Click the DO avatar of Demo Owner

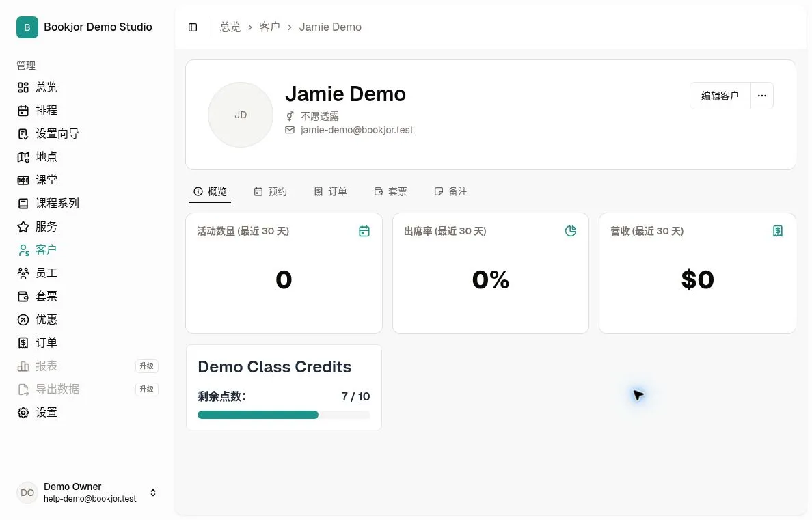click(x=27, y=493)
